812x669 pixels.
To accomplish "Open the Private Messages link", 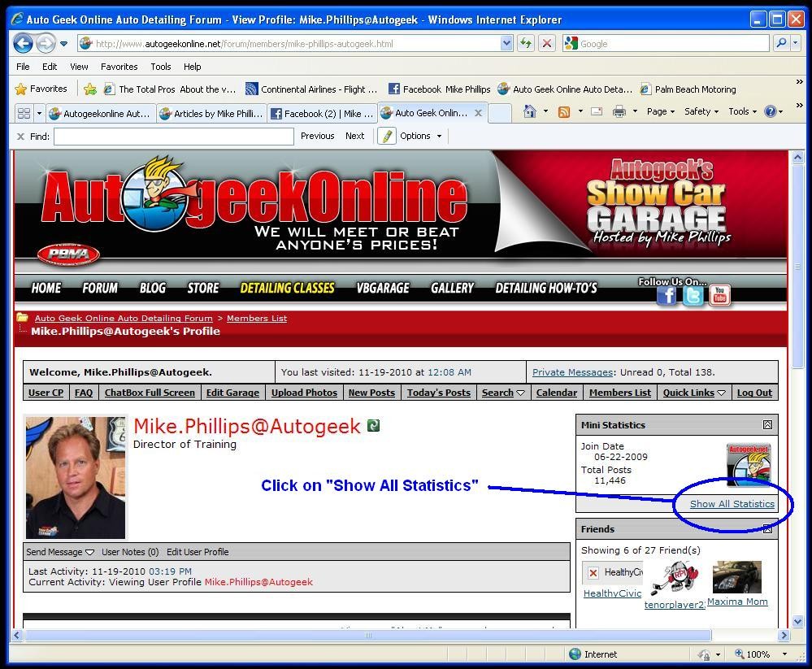I will point(573,371).
